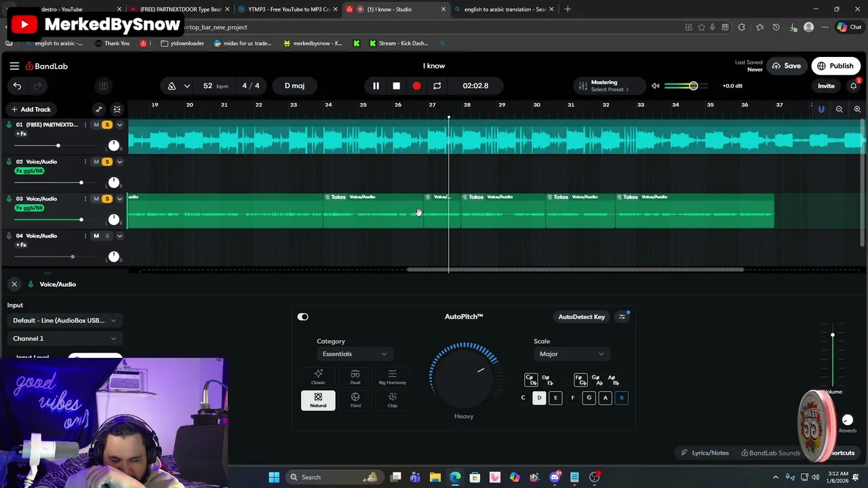Click AutoDetect Key

click(x=581, y=317)
